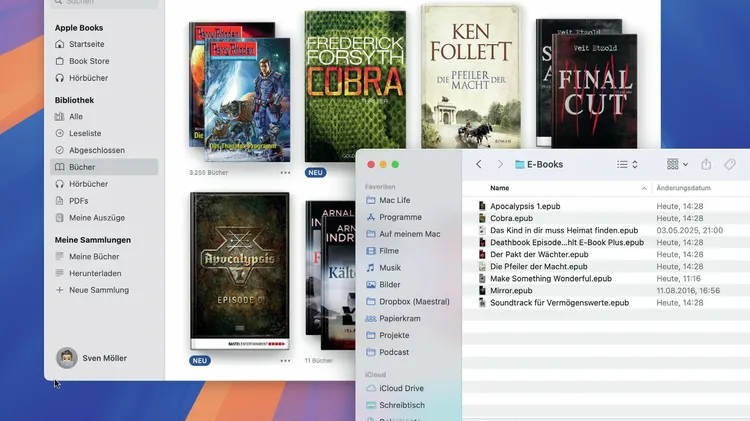Image resolution: width=750 pixels, height=421 pixels.
Task: Click the Finder tags icon
Action: pyautogui.click(x=730, y=165)
